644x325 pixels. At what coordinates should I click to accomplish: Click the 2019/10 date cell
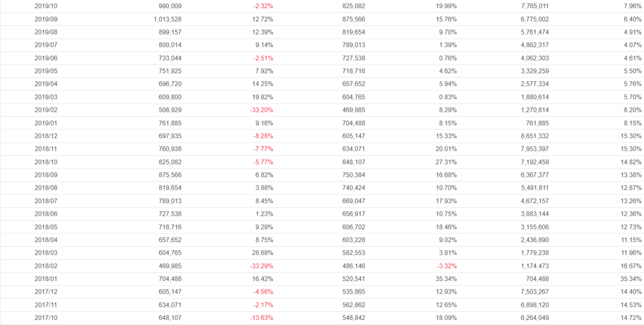coord(45,6)
